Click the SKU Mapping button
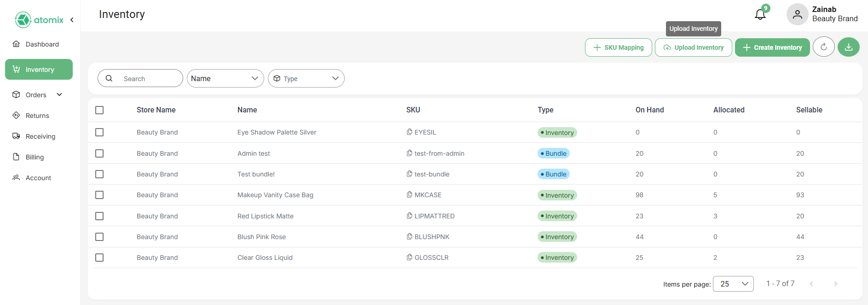The image size is (868, 305). point(618,47)
